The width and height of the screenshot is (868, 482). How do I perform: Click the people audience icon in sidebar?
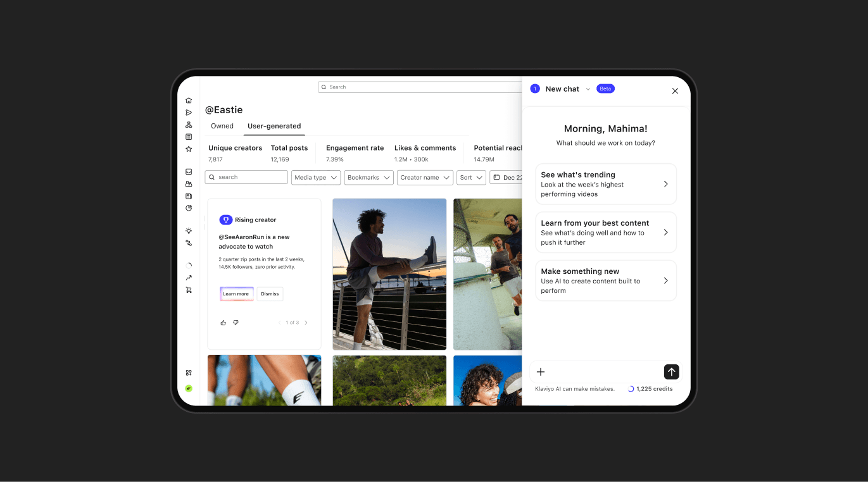point(189,184)
